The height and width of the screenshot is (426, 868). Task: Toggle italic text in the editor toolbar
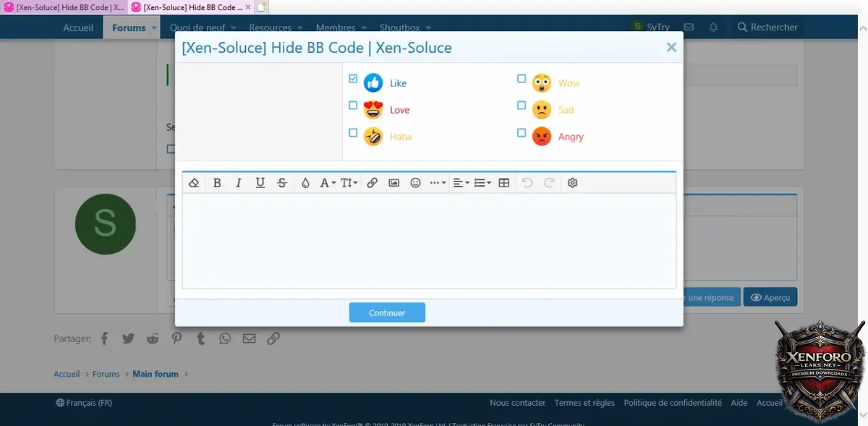coord(239,183)
